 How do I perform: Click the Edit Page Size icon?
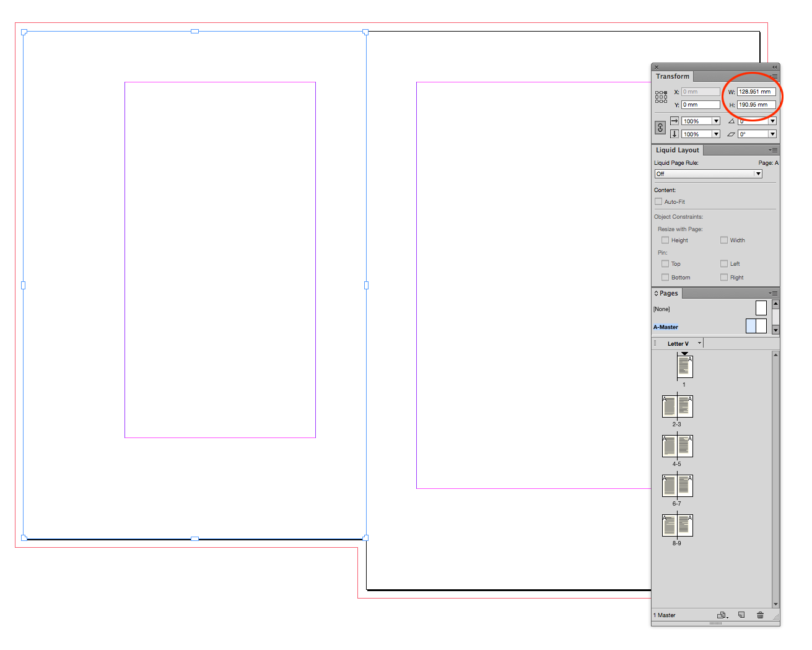pos(722,615)
